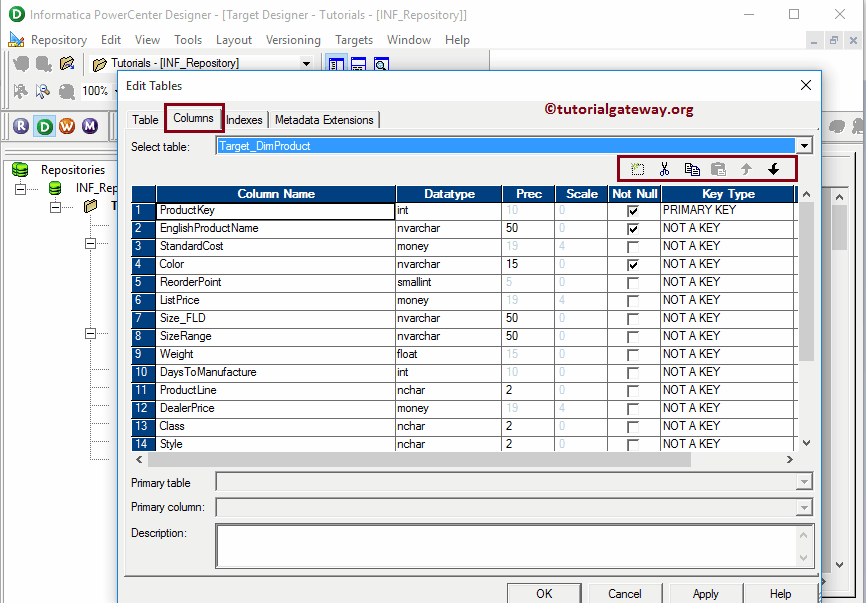Select the green D designer tool icon
The width and height of the screenshot is (866, 603).
[x=44, y=126]
